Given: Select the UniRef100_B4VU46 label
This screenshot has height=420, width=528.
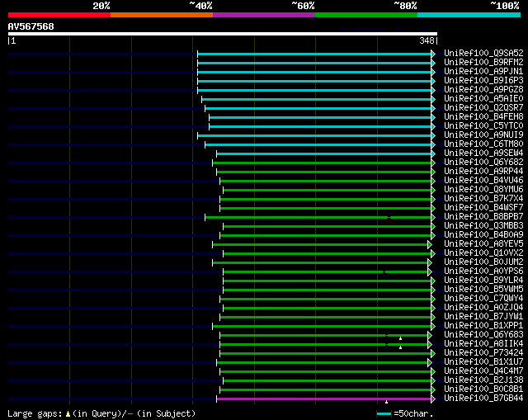Looking at the screenshot, I should (x=483, y=180).
